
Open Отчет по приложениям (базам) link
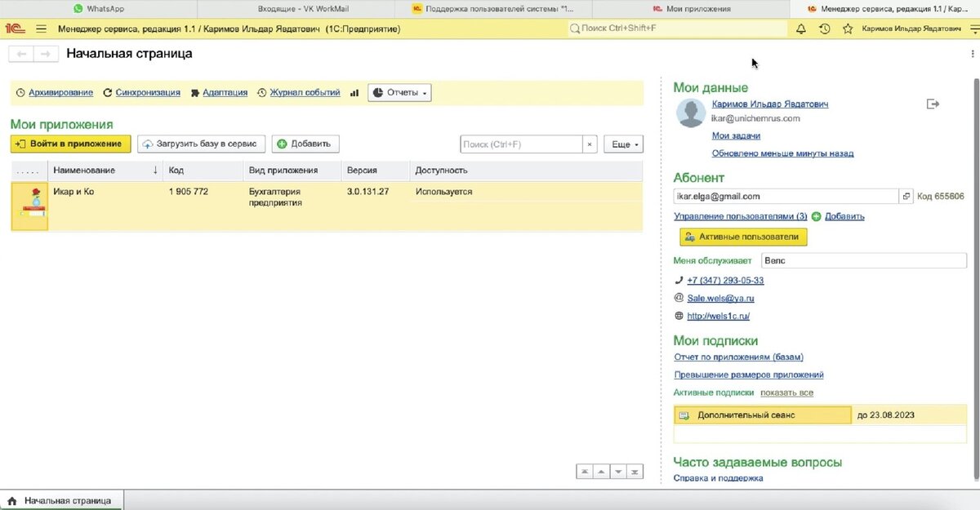(738, 357)
